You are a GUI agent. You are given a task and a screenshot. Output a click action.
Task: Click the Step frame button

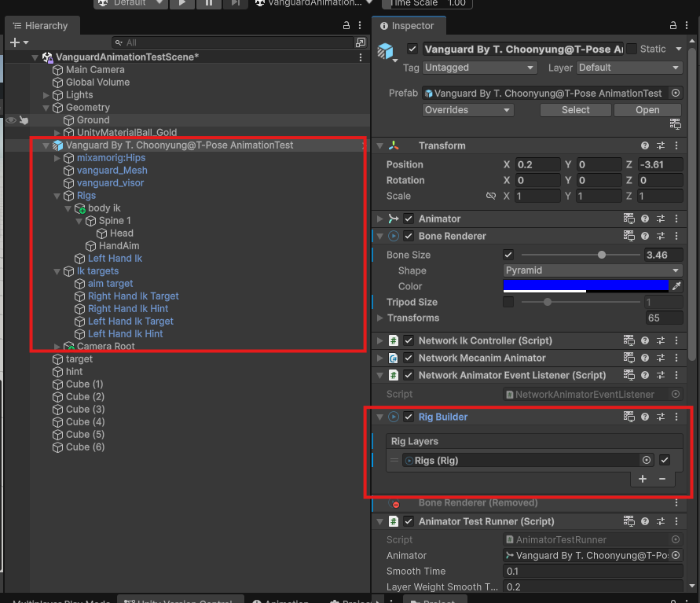235,4
